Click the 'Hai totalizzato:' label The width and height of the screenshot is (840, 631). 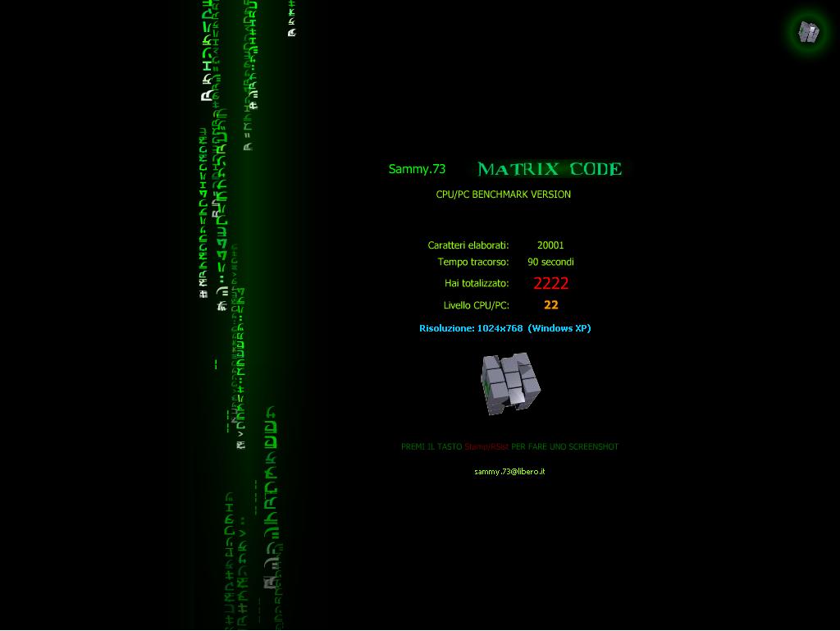pyautogui.click(x=477, y=283)
